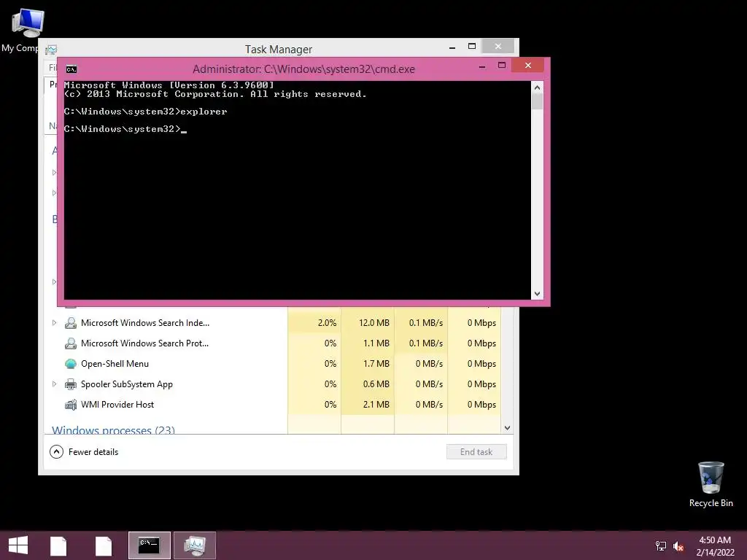Click the Microsoft Windows Search Indexer icon

[x=71, y=323]
